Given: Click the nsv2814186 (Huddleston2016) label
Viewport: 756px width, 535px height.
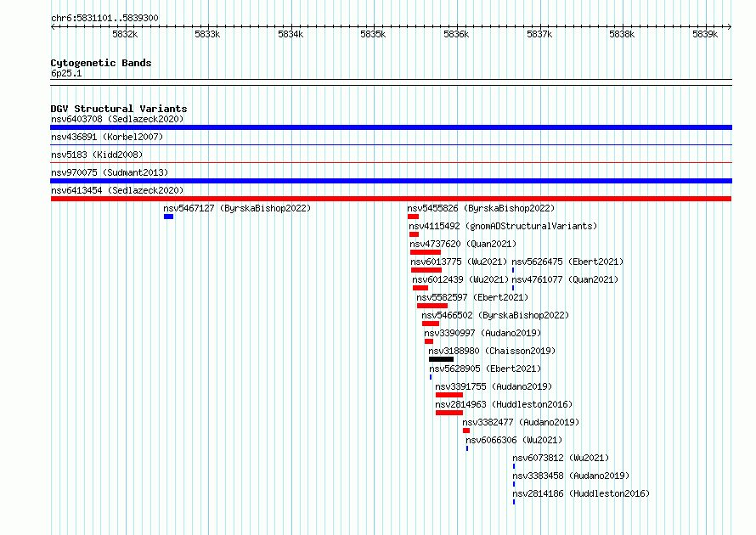Looking at the screenshot, I should tap(581, 493).
